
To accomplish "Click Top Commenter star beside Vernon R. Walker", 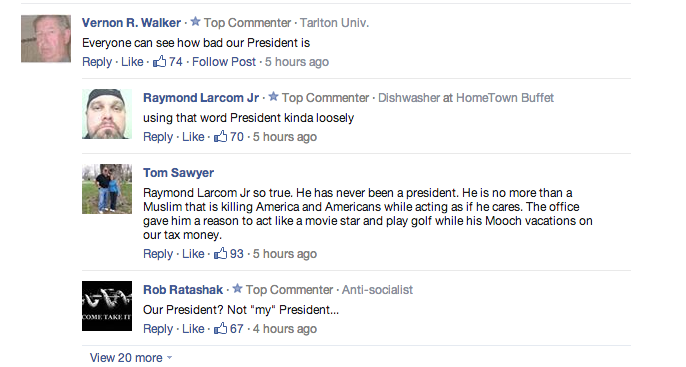I will click(196, 21).
